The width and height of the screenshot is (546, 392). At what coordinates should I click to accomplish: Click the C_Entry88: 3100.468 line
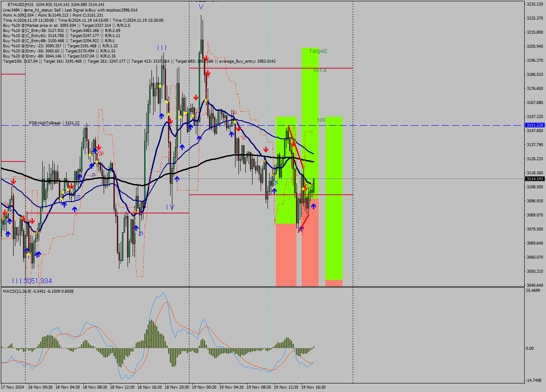59,40
